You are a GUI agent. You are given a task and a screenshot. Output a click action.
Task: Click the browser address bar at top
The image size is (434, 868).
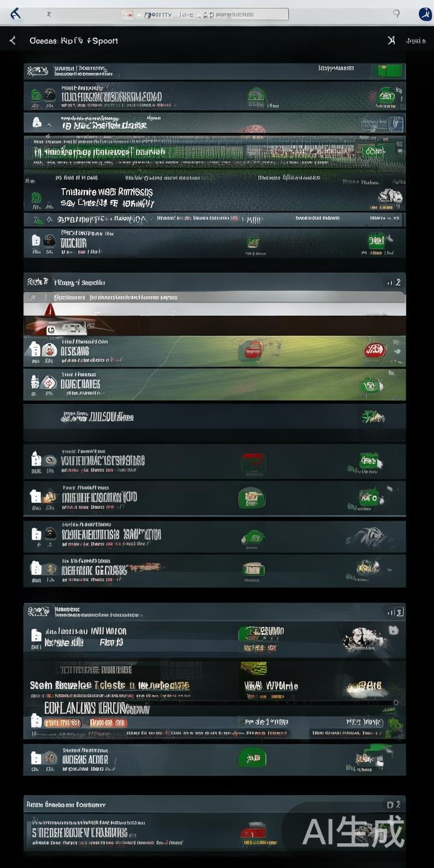[204, 14]
